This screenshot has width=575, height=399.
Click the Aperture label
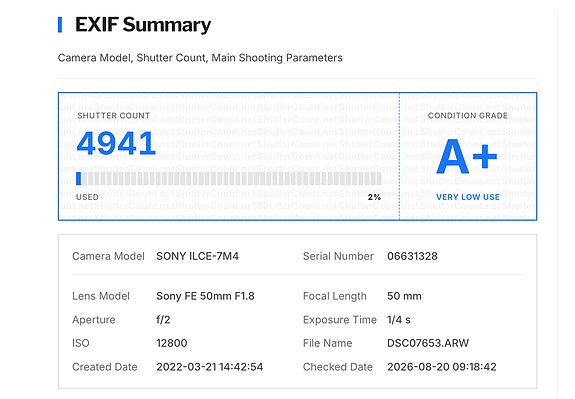tap(94, 320)
